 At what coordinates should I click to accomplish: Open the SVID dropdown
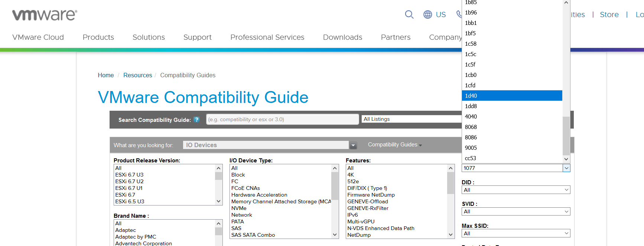click(516, 211)
